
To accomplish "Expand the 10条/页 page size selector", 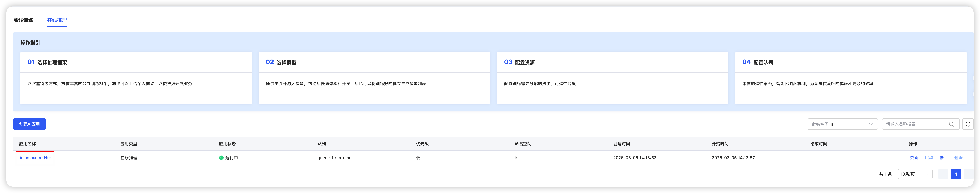I will [x=915, y=174].
